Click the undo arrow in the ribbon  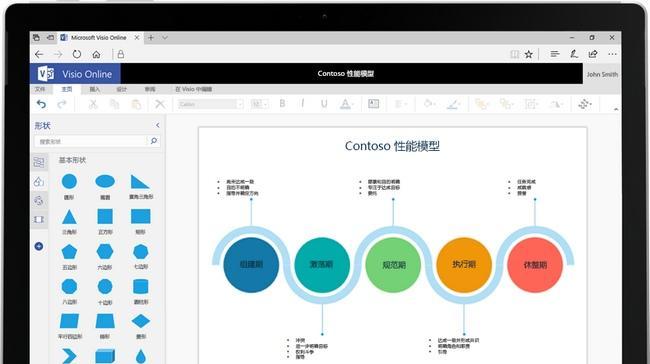point(41,104)
